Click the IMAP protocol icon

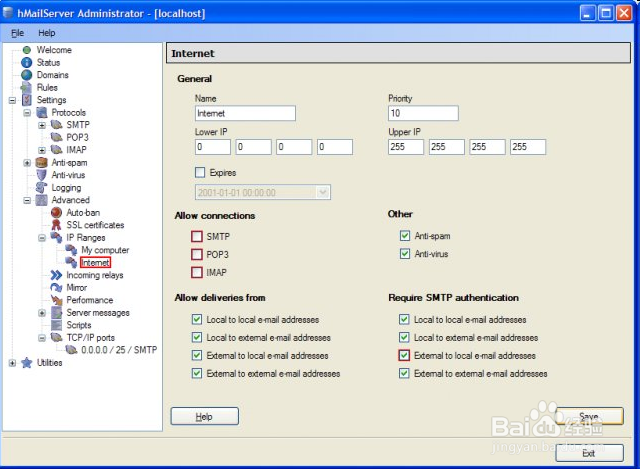(56, 150)
